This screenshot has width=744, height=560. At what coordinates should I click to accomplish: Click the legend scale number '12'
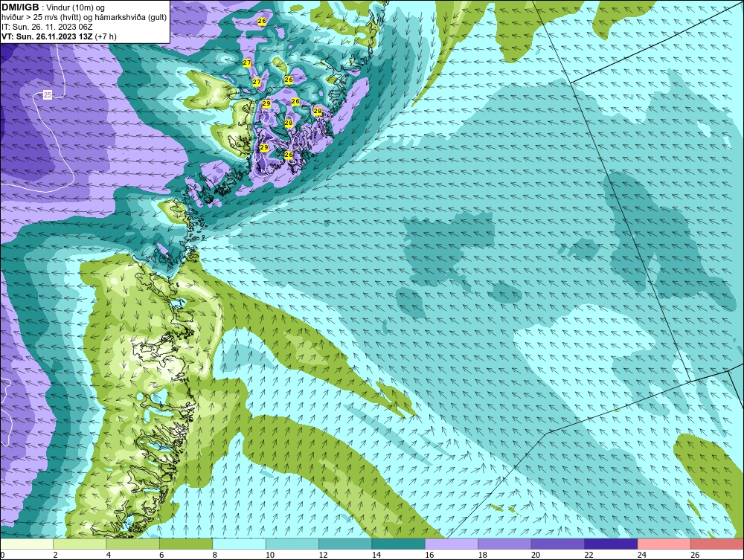(x=323, y=555)
